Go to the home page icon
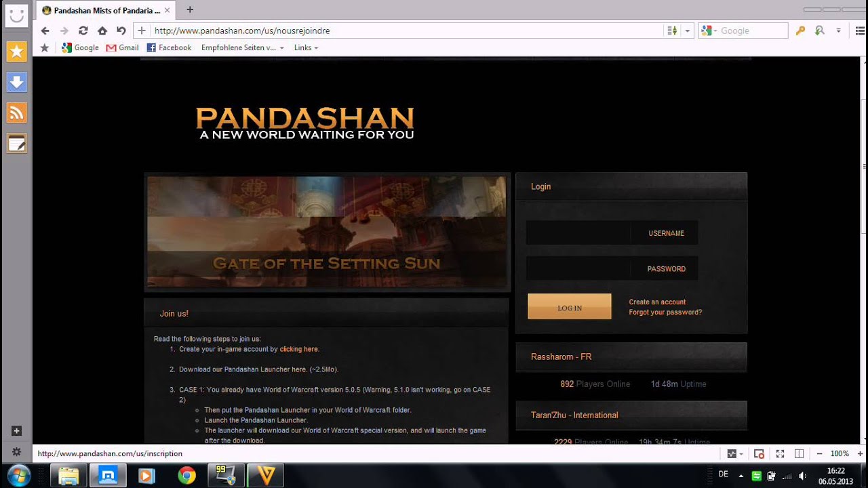 click(102, 30)
